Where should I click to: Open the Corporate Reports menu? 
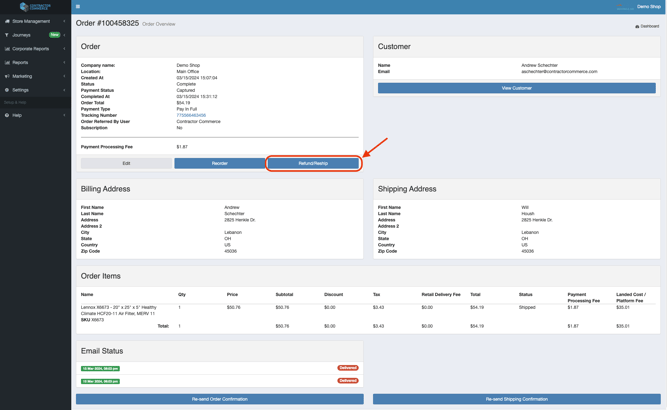[x=35, y=49]
